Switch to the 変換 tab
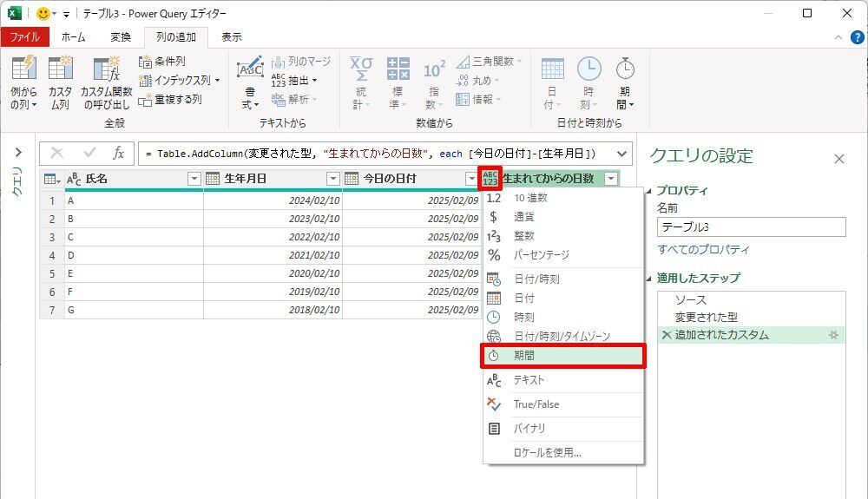868x499 pixels. (x=121, y=37)
